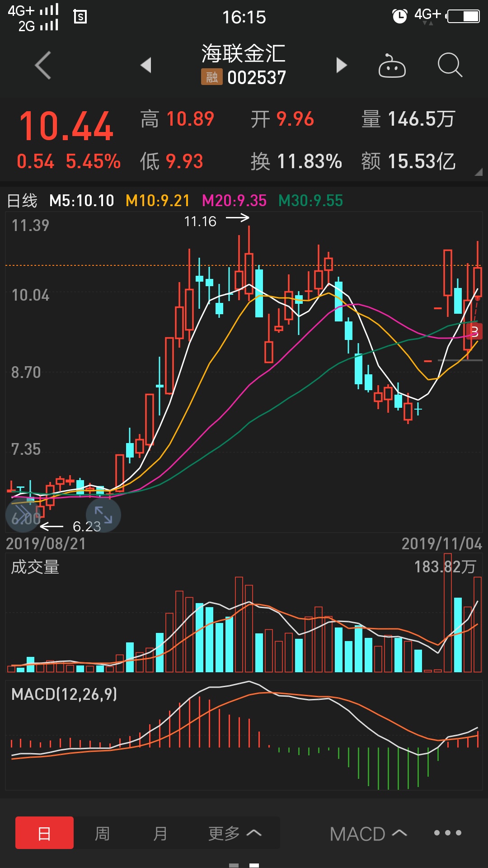The image size is (488, 868).
Task: Tap the back arrow icon
Action: pyautogui.click(x=43, y=66)
